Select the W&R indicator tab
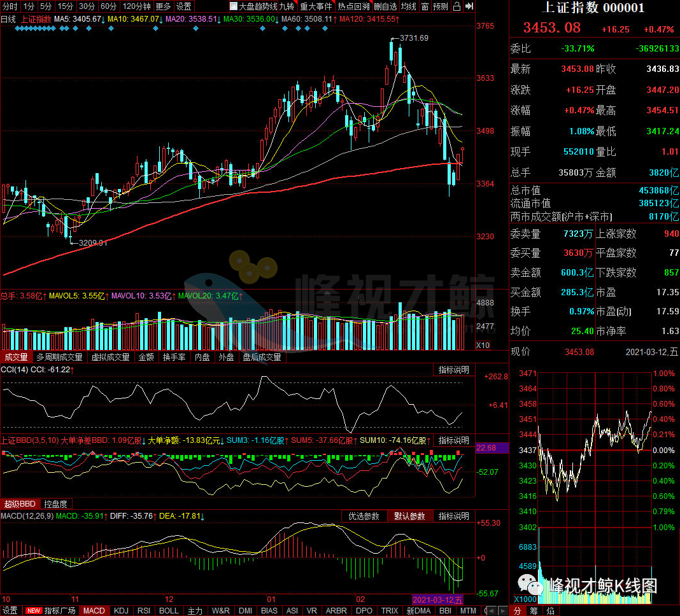Image resolution: width=680 pixels, height=616 pixels. coord(221,611)
